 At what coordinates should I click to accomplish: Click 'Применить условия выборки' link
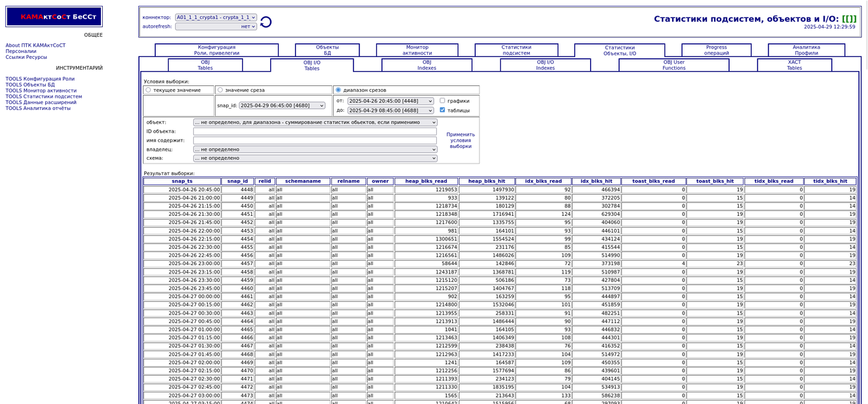tap(460, 140)
